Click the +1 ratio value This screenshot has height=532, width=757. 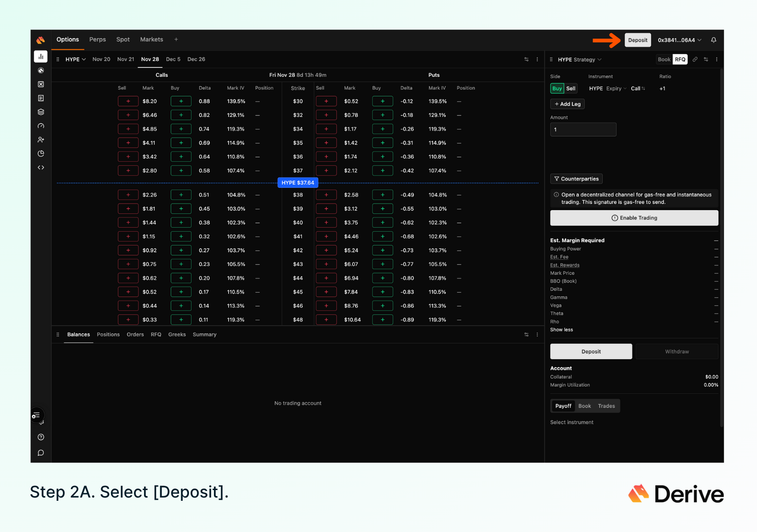[662, 89]
